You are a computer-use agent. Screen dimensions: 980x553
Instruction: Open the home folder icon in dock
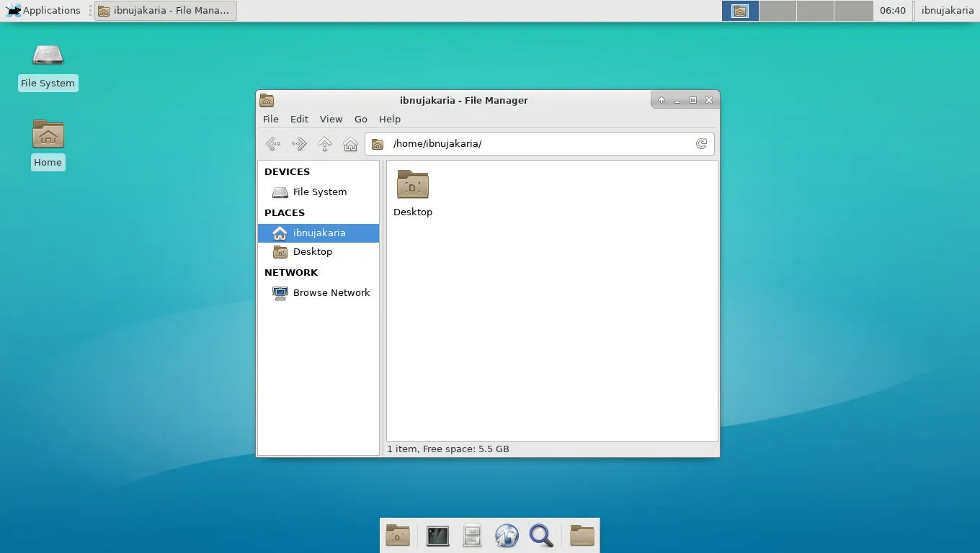(582, 536)
